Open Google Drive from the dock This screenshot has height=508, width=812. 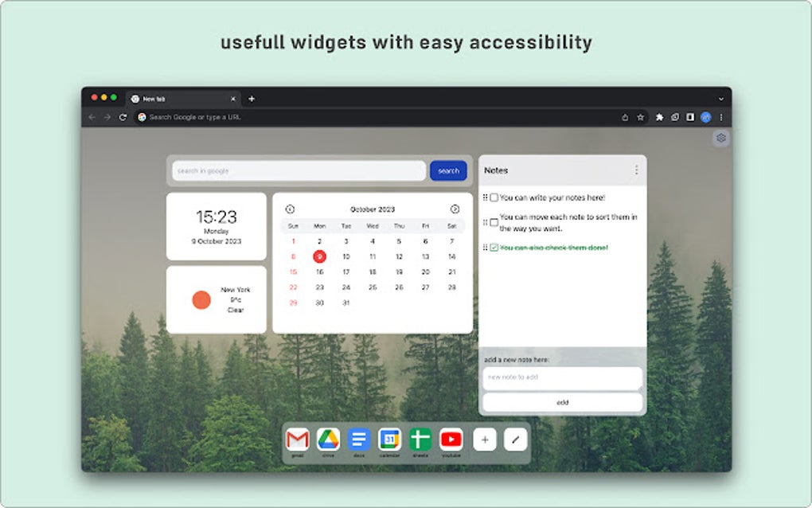[x=328, y=439]
